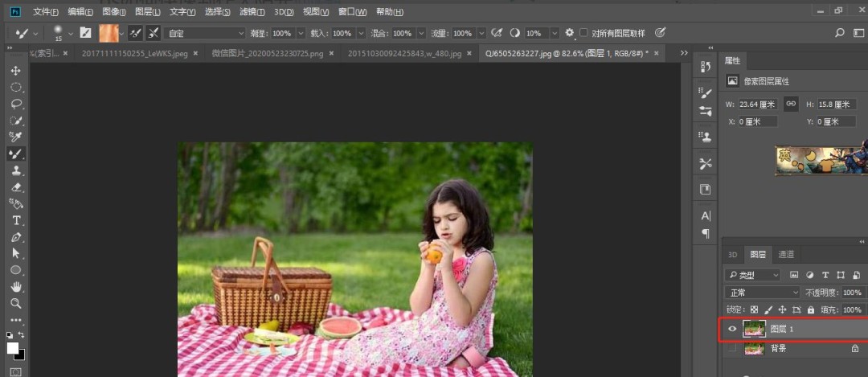Screen dimensions: 868x377
Task: Switch to 微信图片_20200523230725.png document tab
Action: point(268,53)
